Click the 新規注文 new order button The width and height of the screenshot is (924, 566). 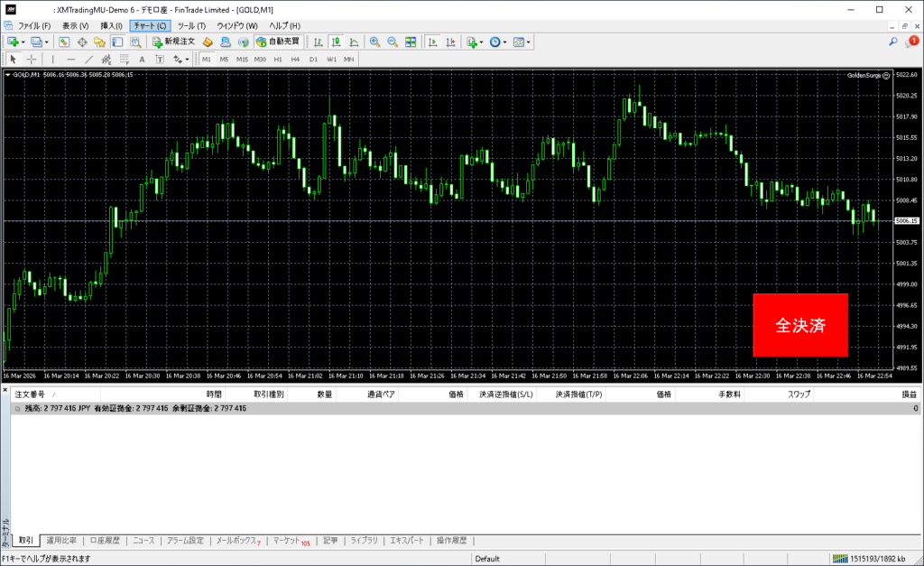(x=172, y=42)
